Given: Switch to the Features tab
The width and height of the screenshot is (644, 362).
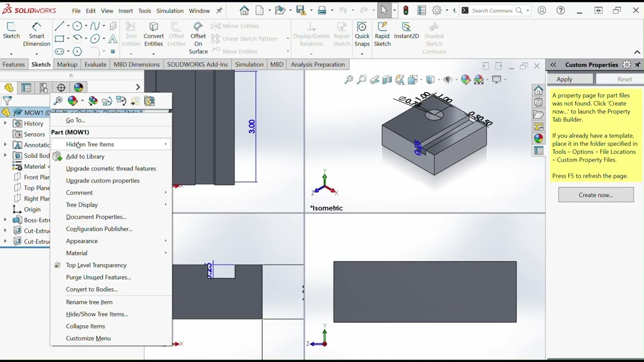Looking at the screenshot, I should [14, 64].
